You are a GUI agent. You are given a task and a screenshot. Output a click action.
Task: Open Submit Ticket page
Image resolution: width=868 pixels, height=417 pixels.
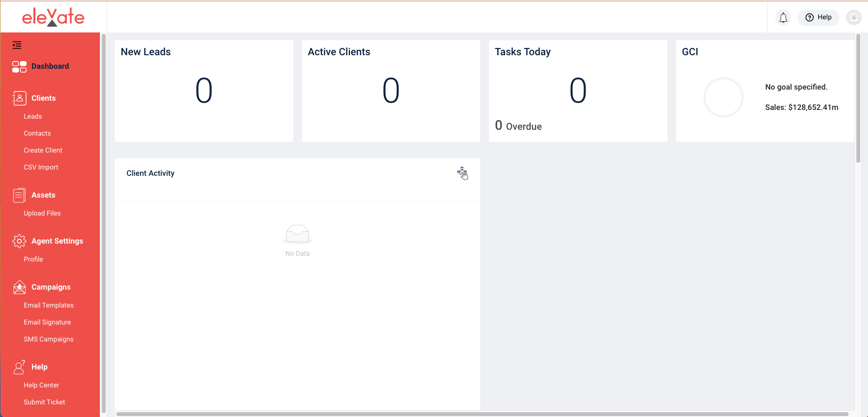[x=45, y=402]
